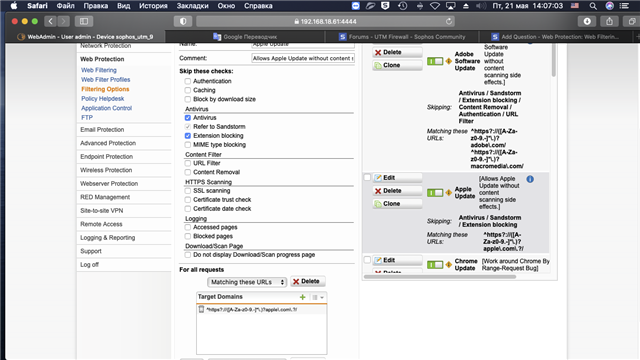Open Apple Update info icon
Viewport: 640px width, 360px height.
coord(530,179)
